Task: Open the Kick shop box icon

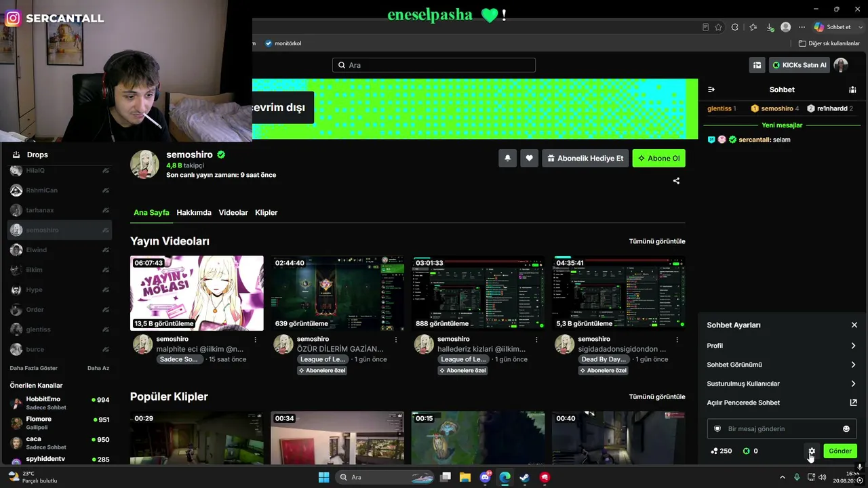Action: tap(757, 65)
